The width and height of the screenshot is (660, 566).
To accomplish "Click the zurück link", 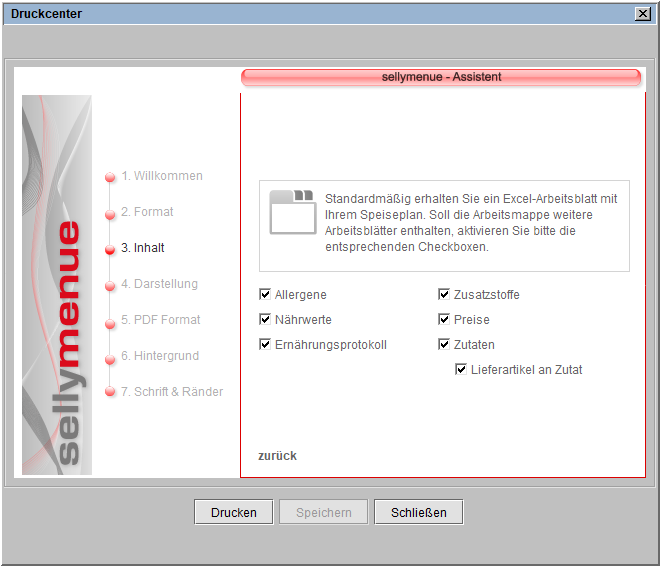I will (x=277, y=456).
